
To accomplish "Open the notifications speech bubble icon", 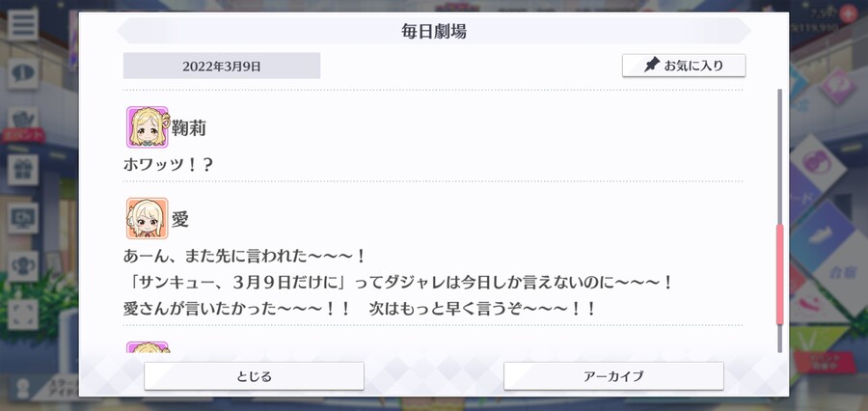I will 23,73.
